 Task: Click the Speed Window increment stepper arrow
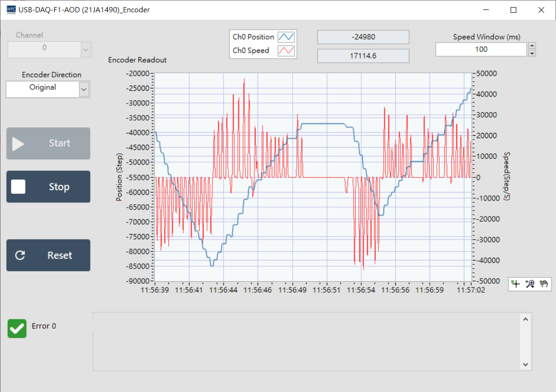(532, 45)
